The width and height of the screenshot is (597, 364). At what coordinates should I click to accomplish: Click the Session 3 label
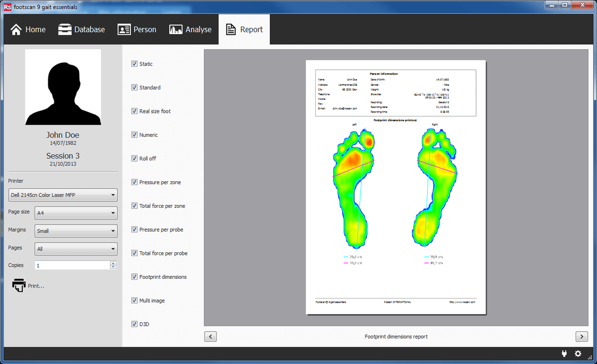(63, 156)
